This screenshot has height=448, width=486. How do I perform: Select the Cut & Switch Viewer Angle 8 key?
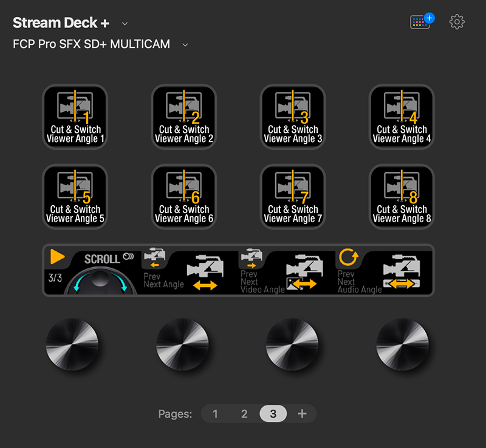pyautogui.click(x=401, y=197)
